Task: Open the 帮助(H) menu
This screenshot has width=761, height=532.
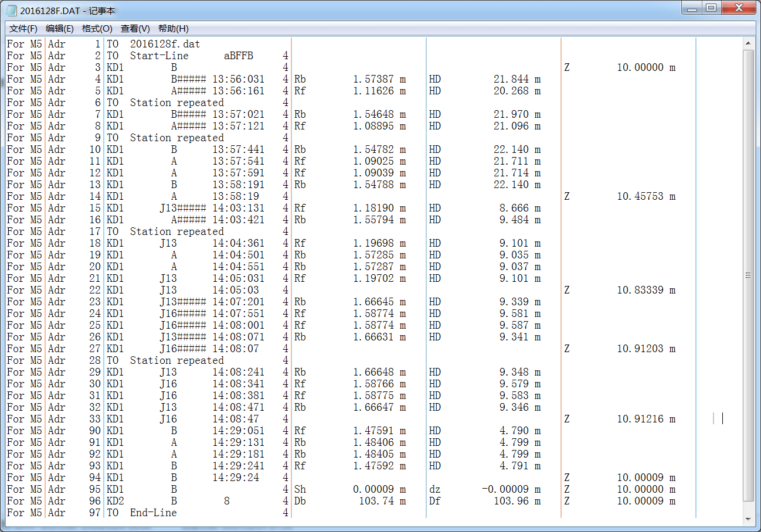Action: tap(174, 29)
